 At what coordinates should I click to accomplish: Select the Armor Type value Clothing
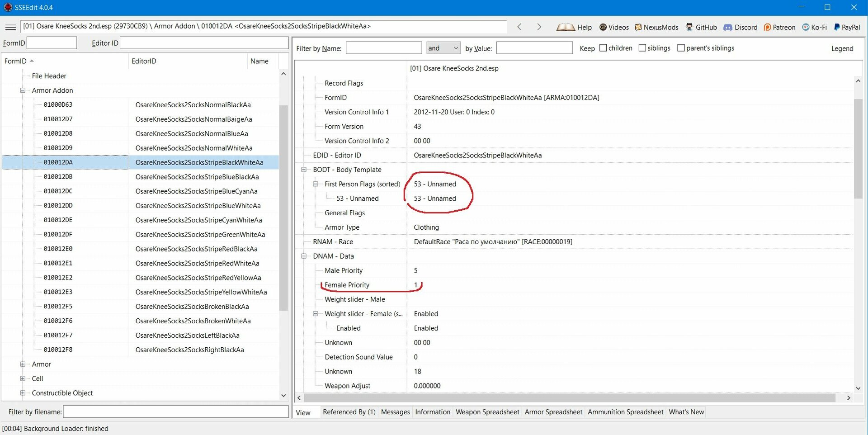pyautogui.click(x=426, y=227)
